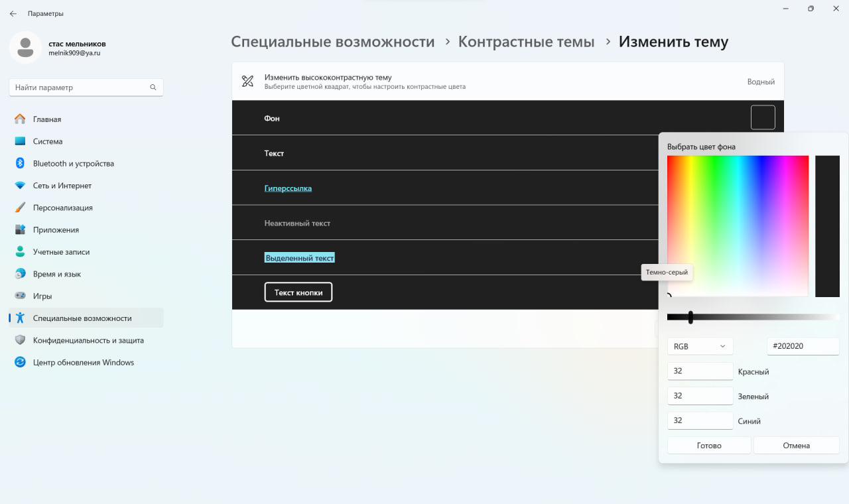Image resolution: width=849 pixels, height=504 pixels.
Task: Click the Фон background color square
Action: 763,117
